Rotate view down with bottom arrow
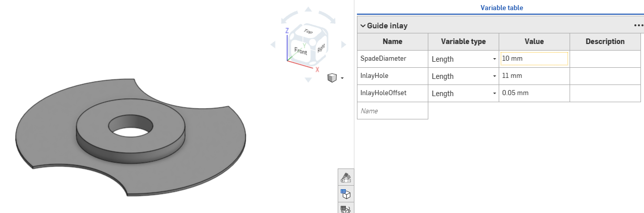 pos(308,80)
